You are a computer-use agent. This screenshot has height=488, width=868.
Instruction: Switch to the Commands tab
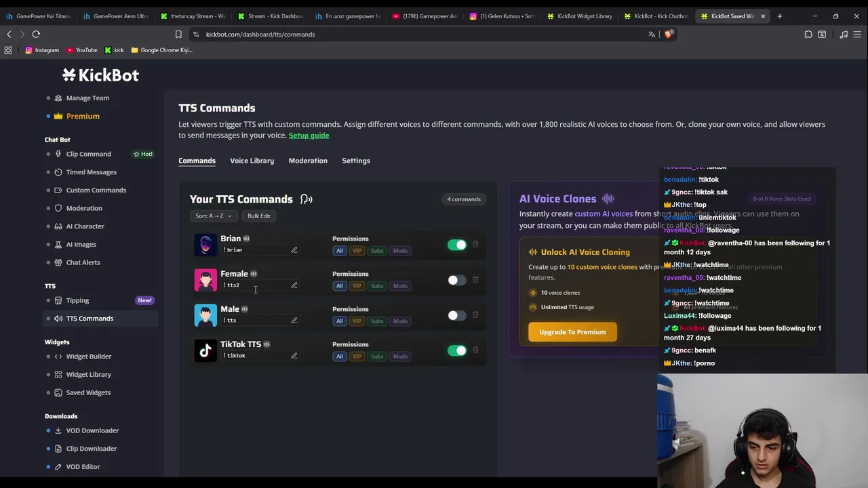(197, 161)
